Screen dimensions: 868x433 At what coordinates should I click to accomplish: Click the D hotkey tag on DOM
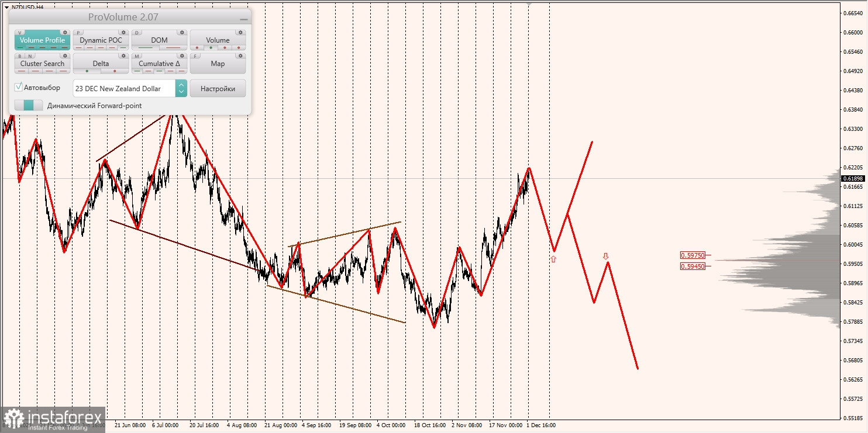tap(137, 33)
